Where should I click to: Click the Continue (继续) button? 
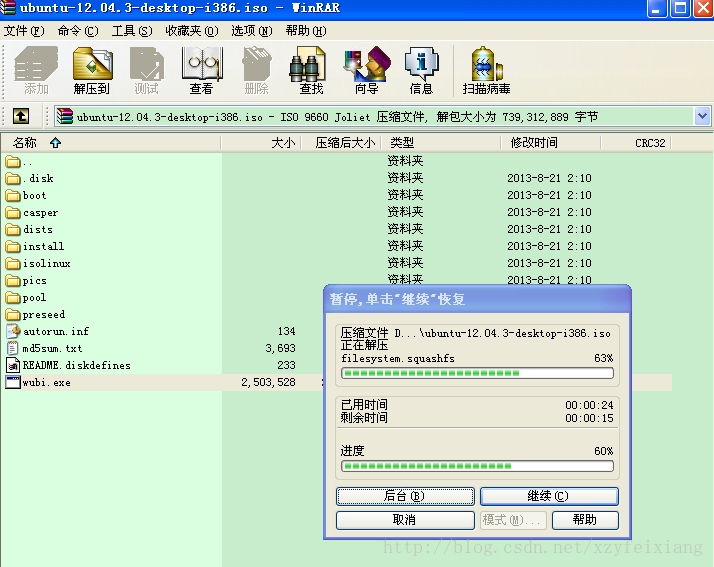549,496
